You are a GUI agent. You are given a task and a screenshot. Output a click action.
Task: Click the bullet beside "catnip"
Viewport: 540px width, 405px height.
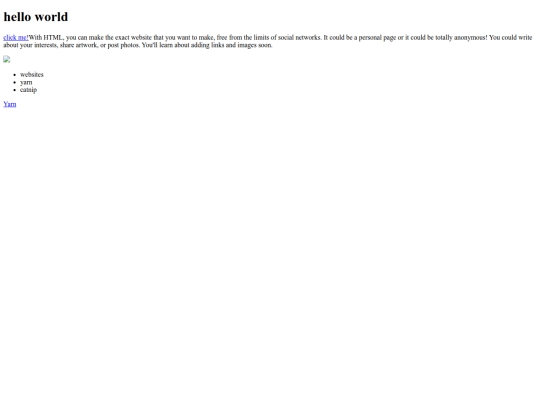(x=14, y=90)
